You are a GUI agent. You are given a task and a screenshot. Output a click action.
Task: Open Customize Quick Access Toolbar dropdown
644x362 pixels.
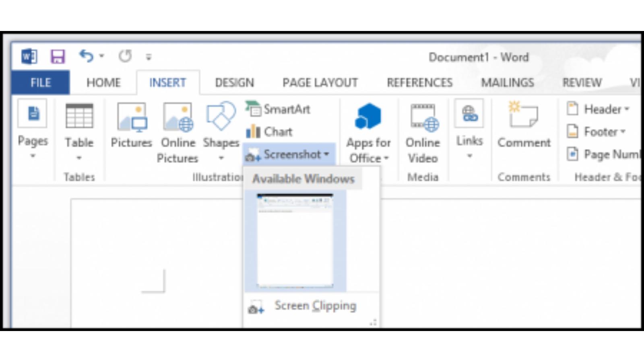(149, 57)
